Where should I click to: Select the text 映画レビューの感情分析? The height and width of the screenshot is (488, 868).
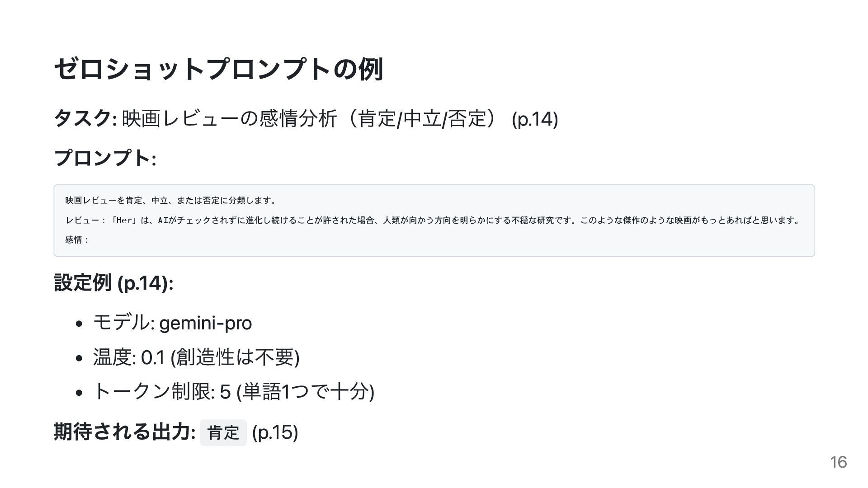click(x=229, y=119)
